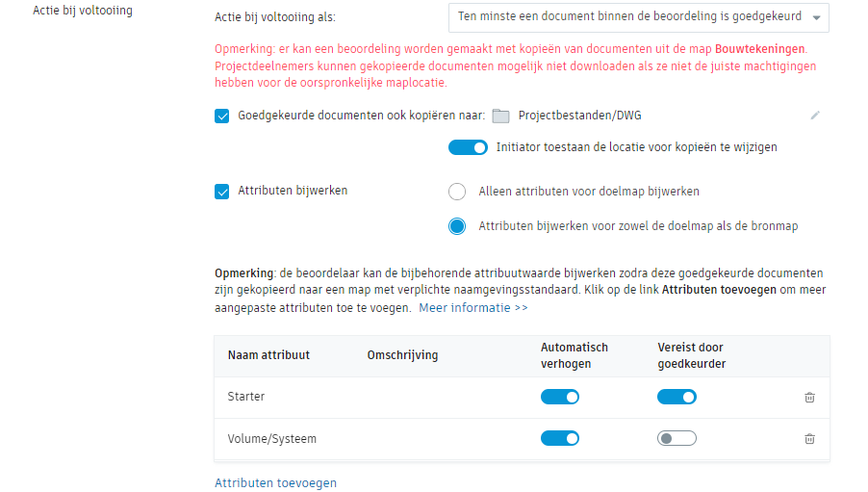Open the 'Meer informatie >>' link
This screenshot has height=492, width=868.
coord(473,308)
